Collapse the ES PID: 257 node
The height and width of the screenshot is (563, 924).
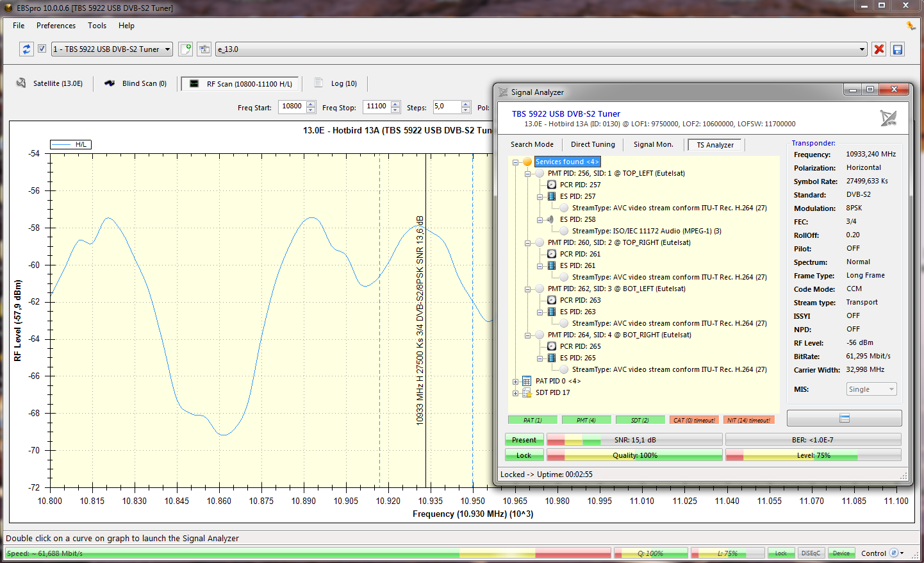tap(540, 196)
